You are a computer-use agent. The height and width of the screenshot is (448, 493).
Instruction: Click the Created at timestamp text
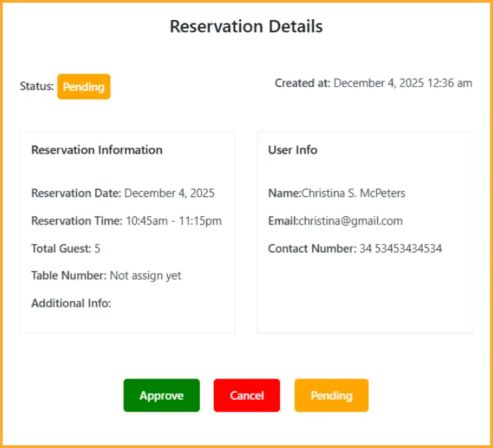pyautogui.click(x=403, y=83)
